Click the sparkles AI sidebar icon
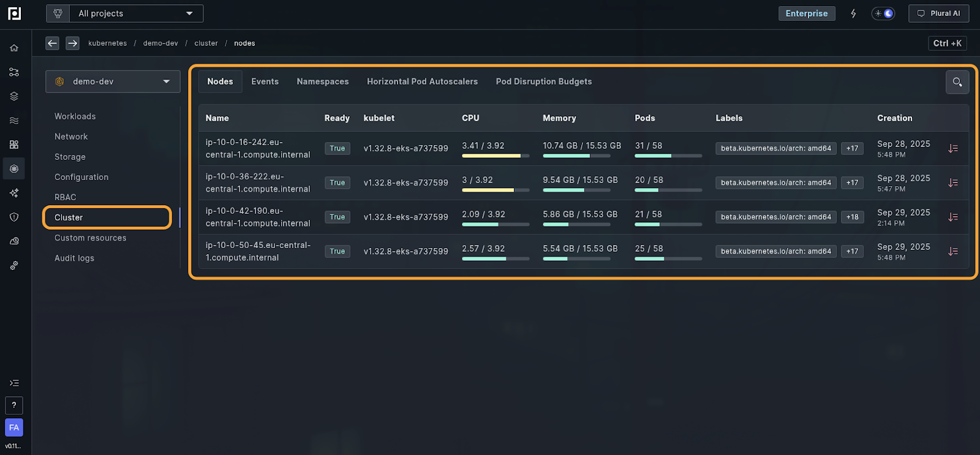Screen dimensions: 980x455 14,193
